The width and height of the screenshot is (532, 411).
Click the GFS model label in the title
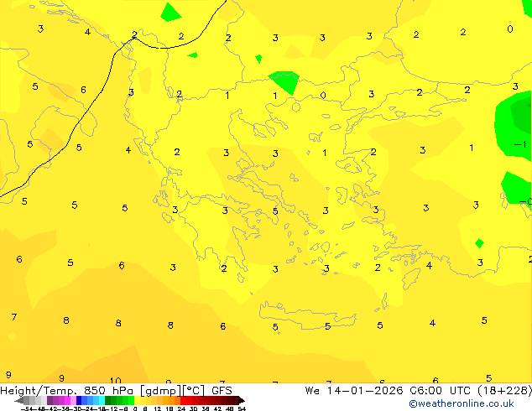point(222,391)
